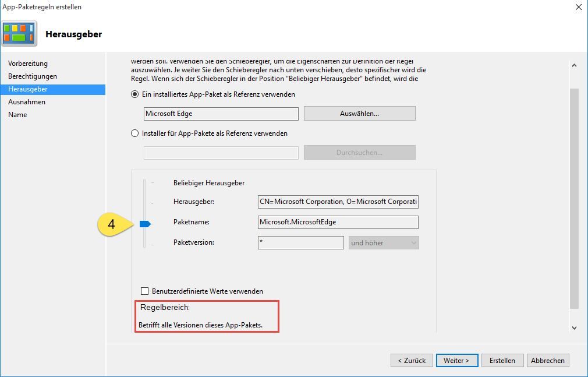Click the Paketname text field
The width and height of the screenshot is (588, 377).
click(338, 222)
